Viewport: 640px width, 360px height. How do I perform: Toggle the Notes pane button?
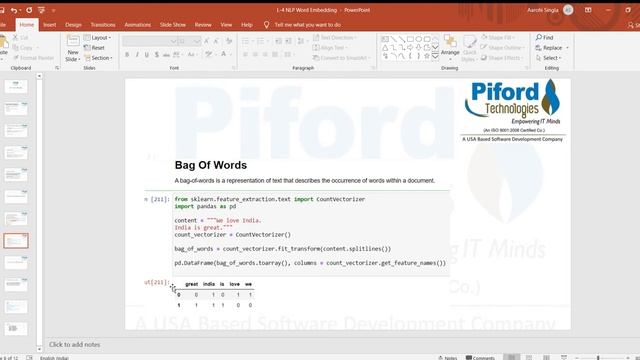[447, 358]
